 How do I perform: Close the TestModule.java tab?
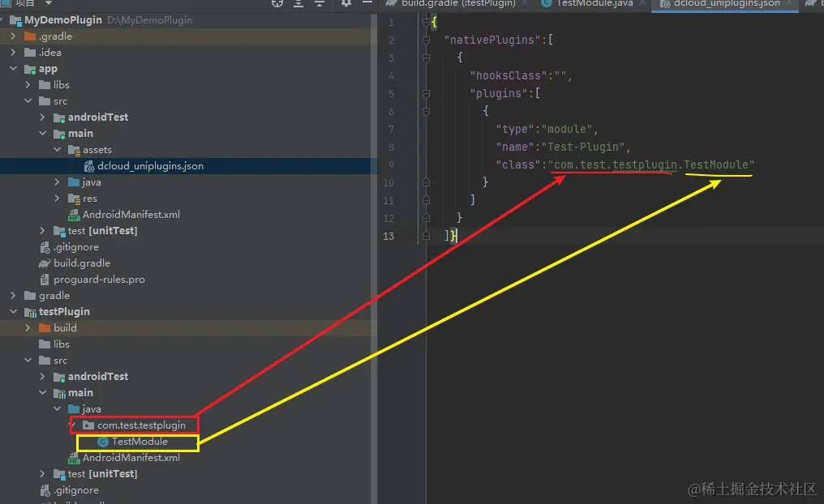(642, 3)
